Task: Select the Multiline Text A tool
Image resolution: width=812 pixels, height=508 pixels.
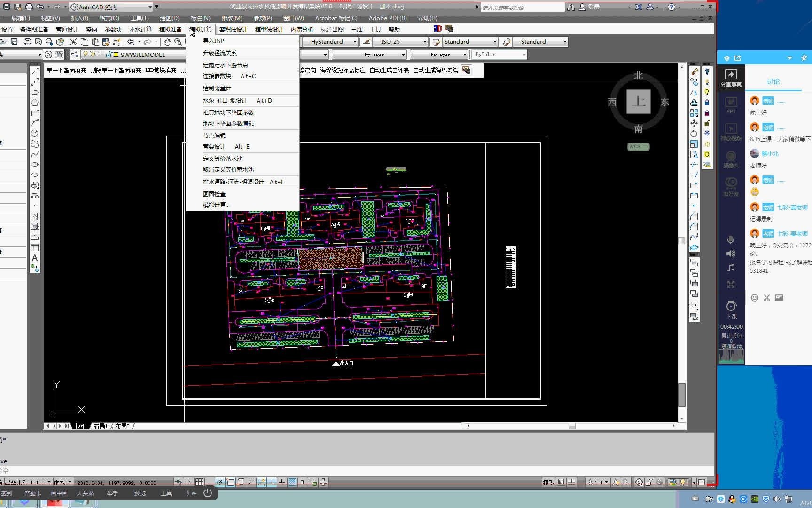Action: pos(35,258)
